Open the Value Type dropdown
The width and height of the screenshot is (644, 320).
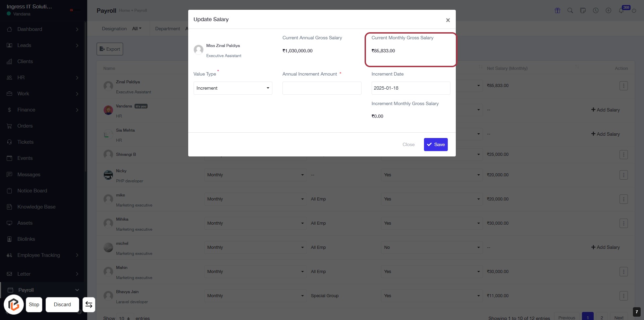(x=233, y=88)
